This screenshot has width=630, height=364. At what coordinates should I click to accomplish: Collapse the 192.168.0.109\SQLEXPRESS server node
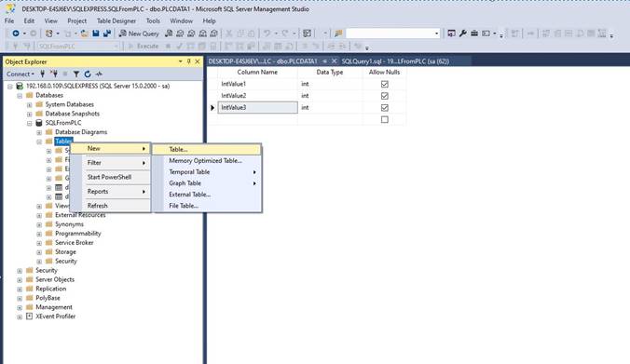[10, 87]
